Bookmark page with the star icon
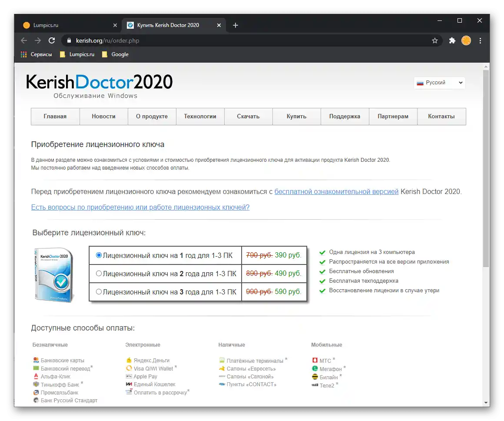 (435, 40)
